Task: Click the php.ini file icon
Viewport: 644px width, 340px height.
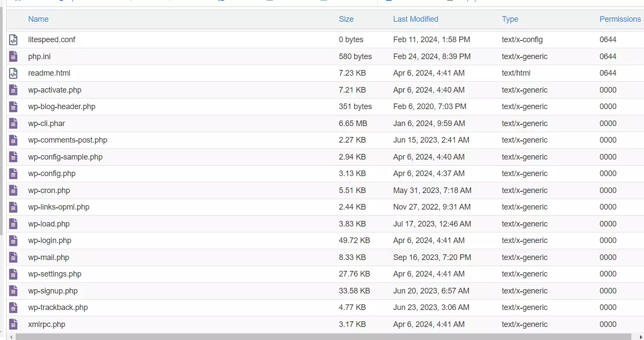Action: (13, 57)
